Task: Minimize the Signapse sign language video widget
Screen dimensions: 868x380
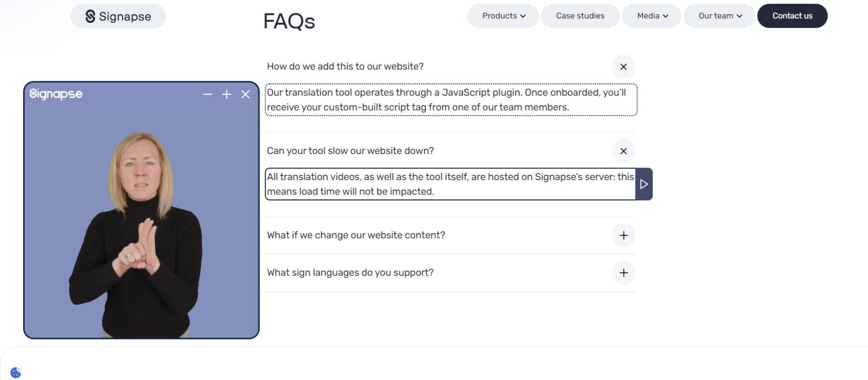Action: point(207,95)
